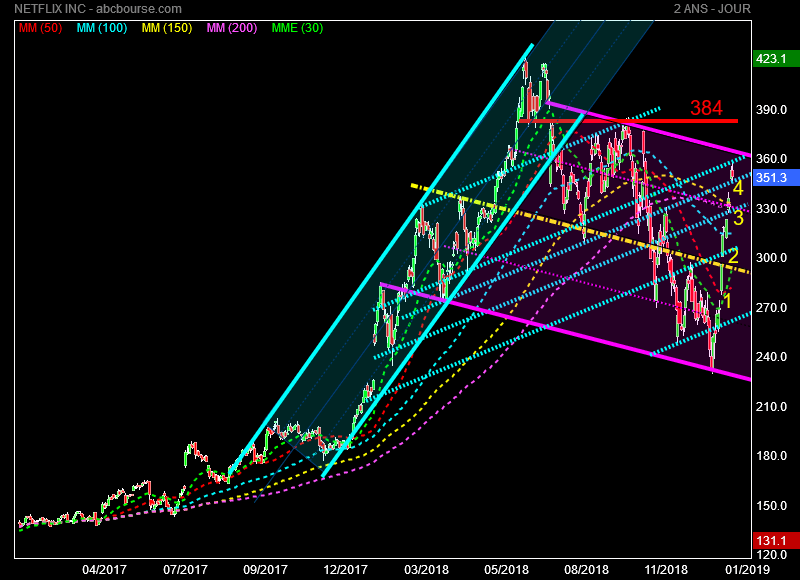Click the NETFLIX INC - abcbourse.com chart title
The image size is (800, 580).
[98, 9]
